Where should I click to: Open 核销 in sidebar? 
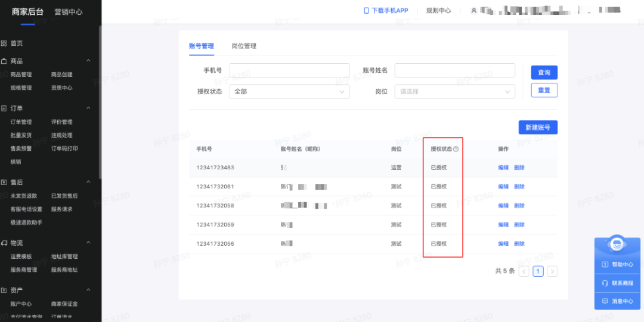[16, 162]
